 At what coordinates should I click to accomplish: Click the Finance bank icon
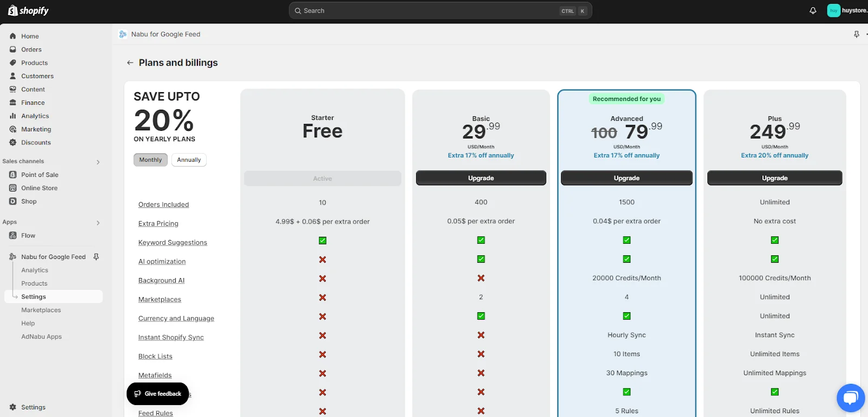pyautogui.click(x=13, y=103)
